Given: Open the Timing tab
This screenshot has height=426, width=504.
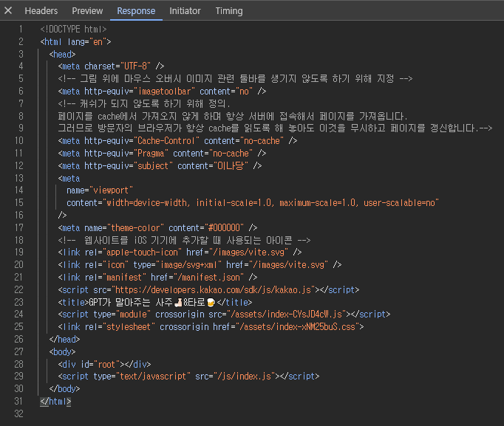Looking at the screenshot, I should point(229,11).
